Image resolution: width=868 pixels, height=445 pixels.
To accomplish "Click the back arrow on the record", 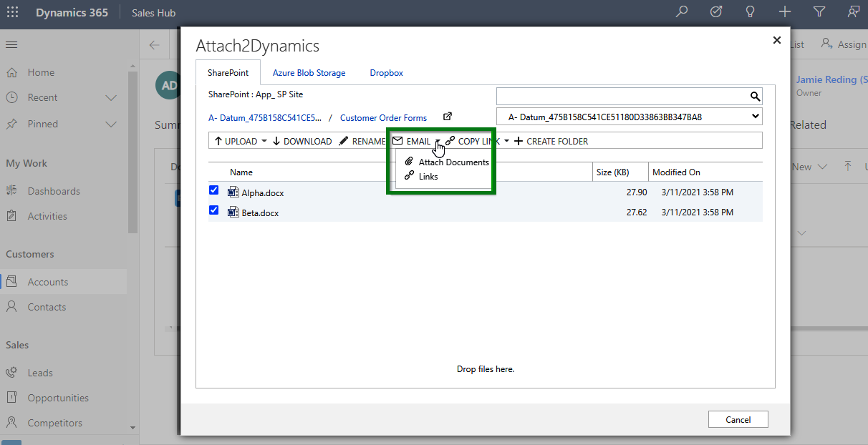I will point(155,45).
